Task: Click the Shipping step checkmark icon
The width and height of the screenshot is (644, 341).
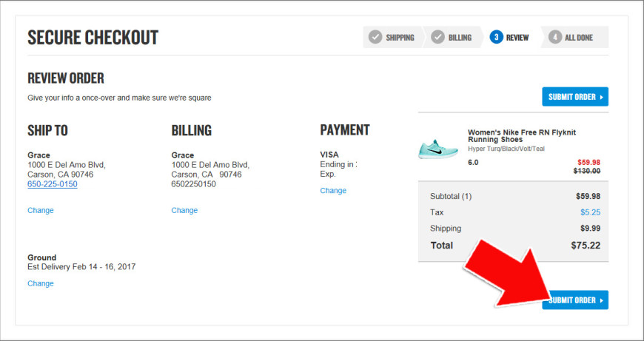Action: (x=375, y=37)
